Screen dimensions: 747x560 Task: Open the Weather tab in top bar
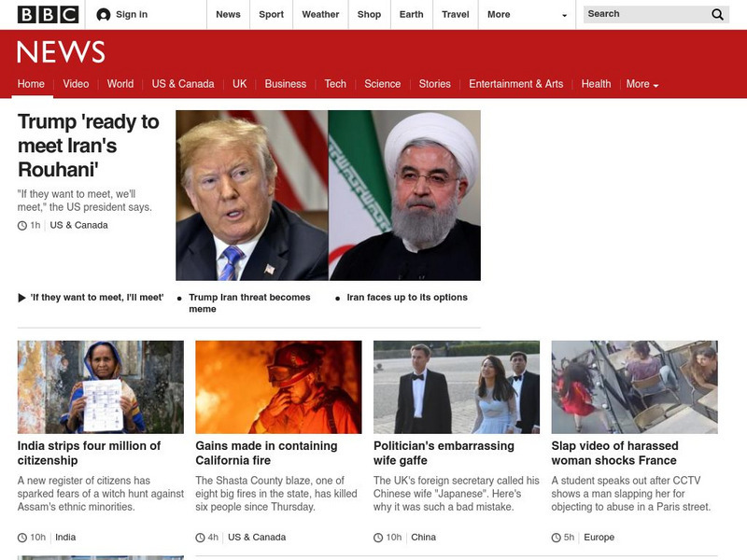tap(320, 14)
